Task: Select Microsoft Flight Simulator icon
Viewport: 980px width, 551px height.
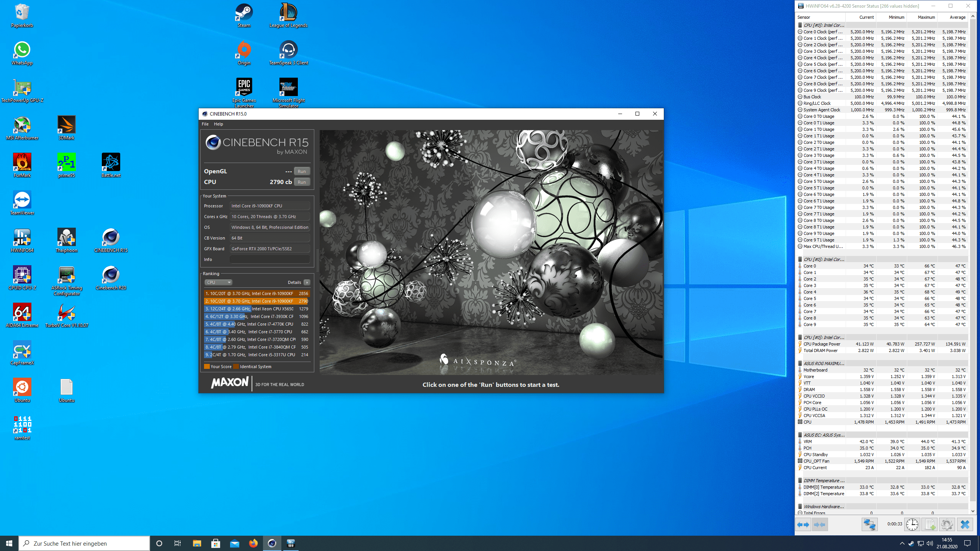Action: 288,93
